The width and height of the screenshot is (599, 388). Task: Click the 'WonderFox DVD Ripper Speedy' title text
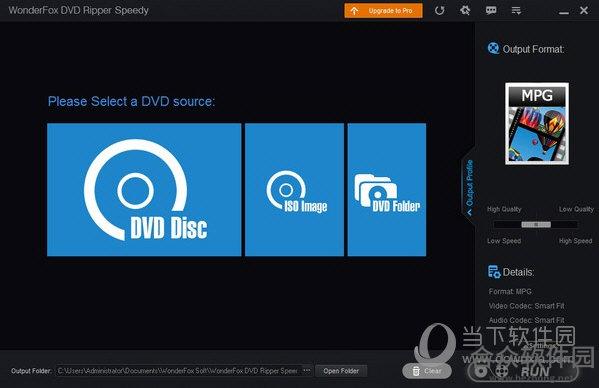coord(79,10)
